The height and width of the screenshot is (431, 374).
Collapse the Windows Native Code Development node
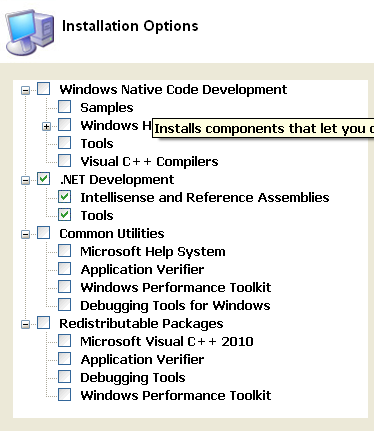[25, 90]
